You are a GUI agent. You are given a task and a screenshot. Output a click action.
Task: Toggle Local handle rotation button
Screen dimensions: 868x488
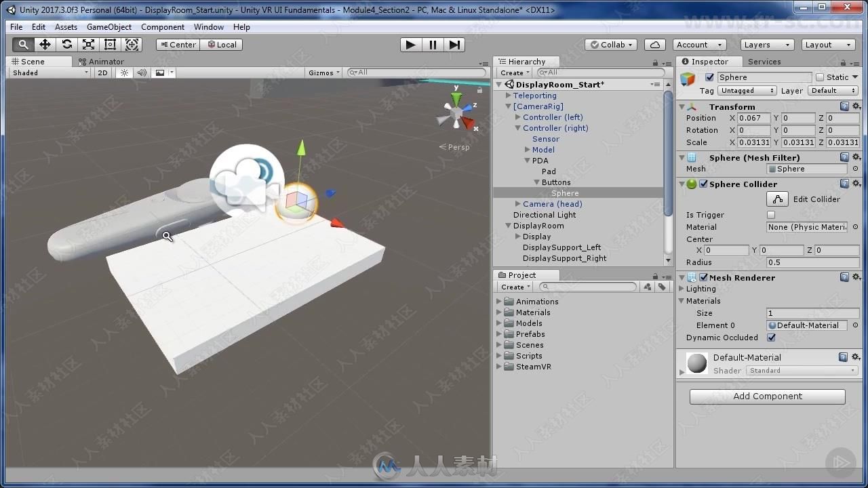pyautogui.click(x=222, y=45)
